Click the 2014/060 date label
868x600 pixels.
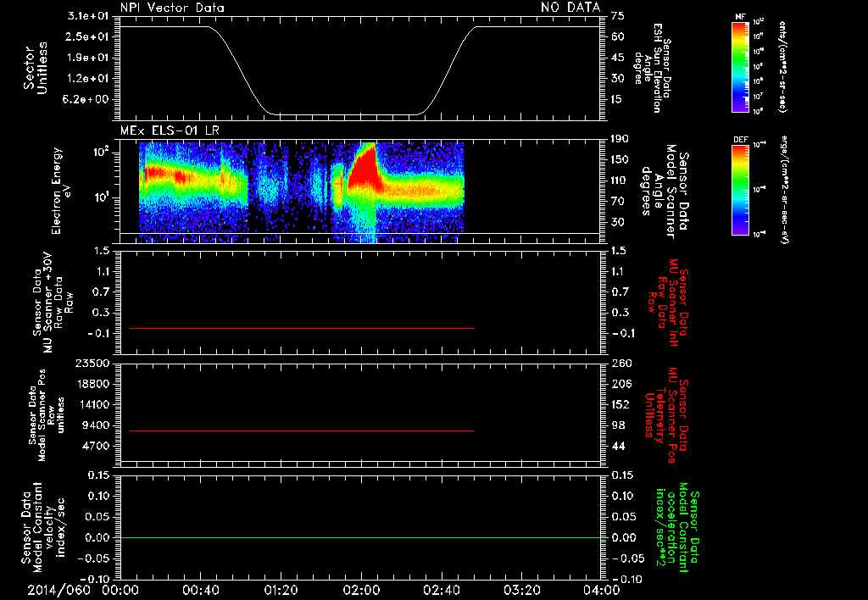click(x=58, y=590)
